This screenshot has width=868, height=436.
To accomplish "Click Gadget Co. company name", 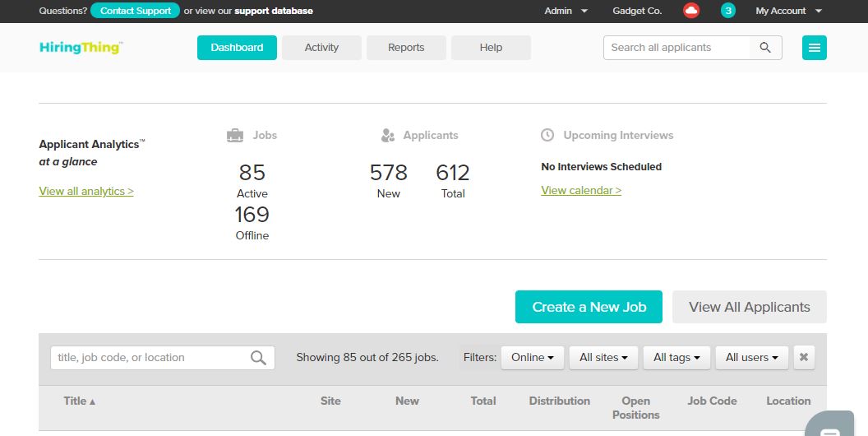I will [637, 11].
